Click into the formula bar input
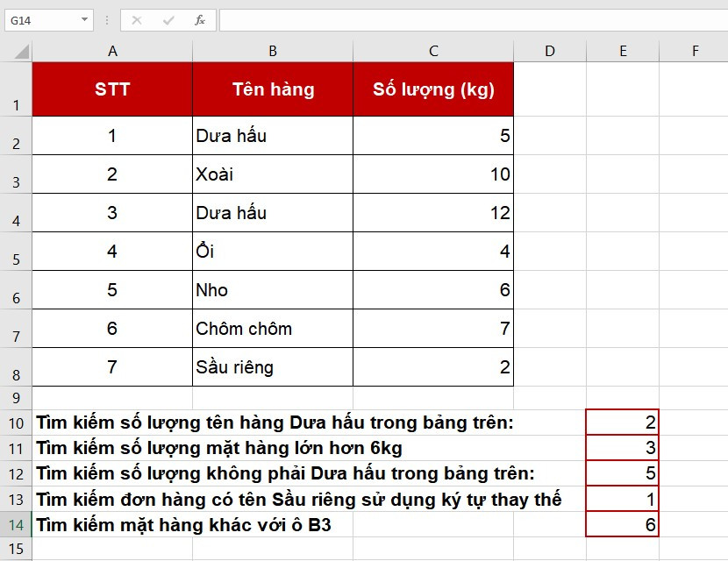Viewport: 728px width, 561px height. pyautogui.click(x=474, y=20)
